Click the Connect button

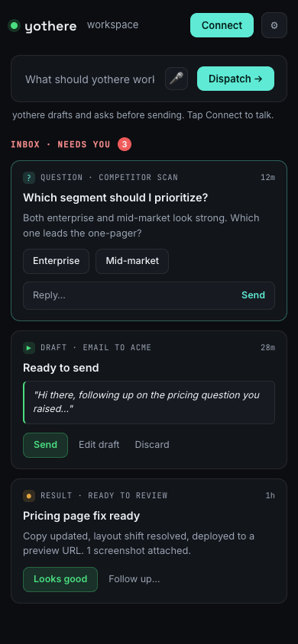(x=222, y=25)
